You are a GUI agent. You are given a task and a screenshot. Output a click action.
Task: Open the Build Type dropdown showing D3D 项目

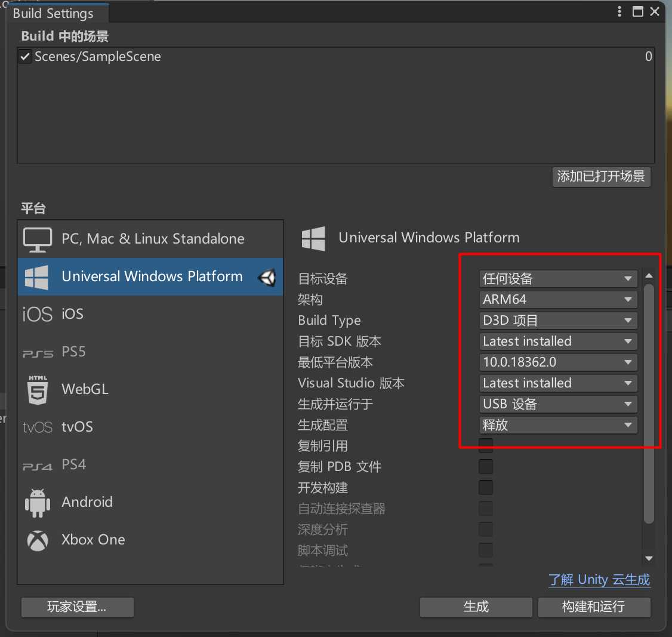coord(558,321)
